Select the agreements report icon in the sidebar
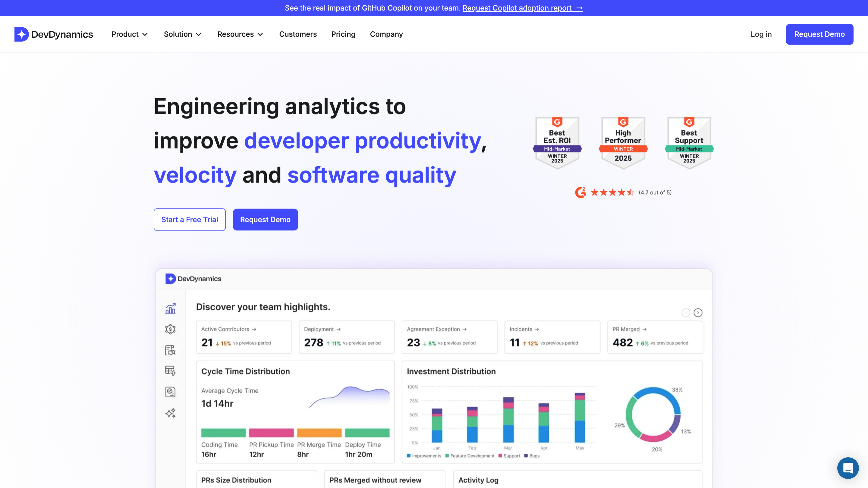Screen dimensions: 868x488 click(x=171, y=350)
